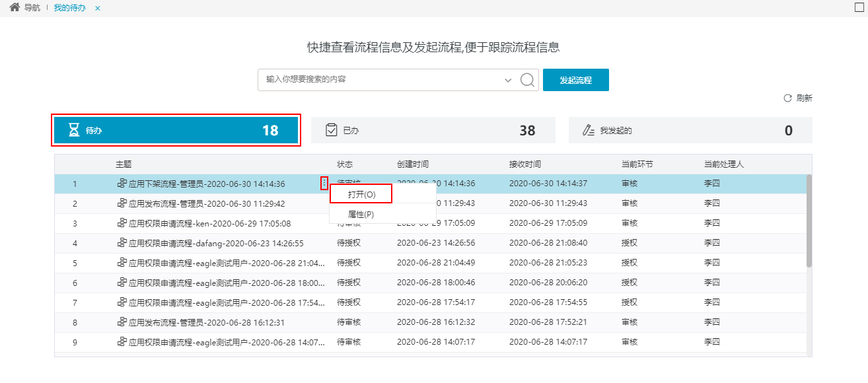Click the workflow icon in row 2

[122, 203]
